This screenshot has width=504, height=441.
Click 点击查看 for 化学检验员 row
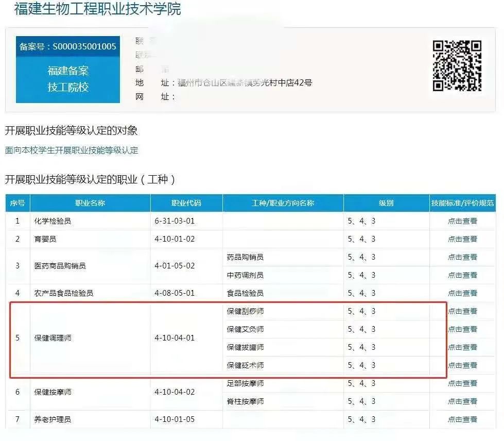tap(462, 221)
